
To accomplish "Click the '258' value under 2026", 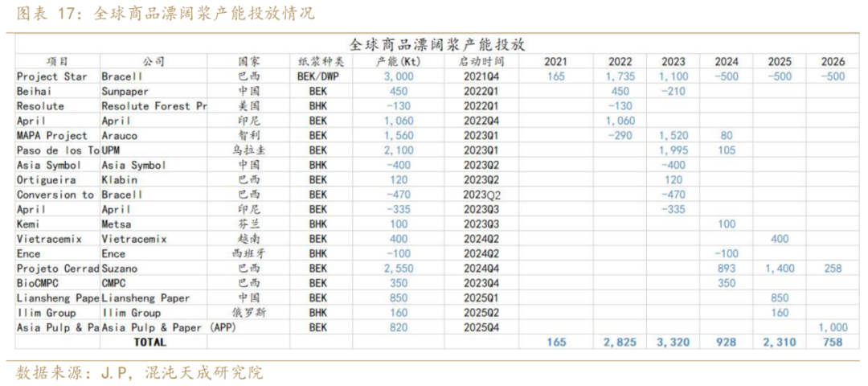I will (x=833, y=269).
